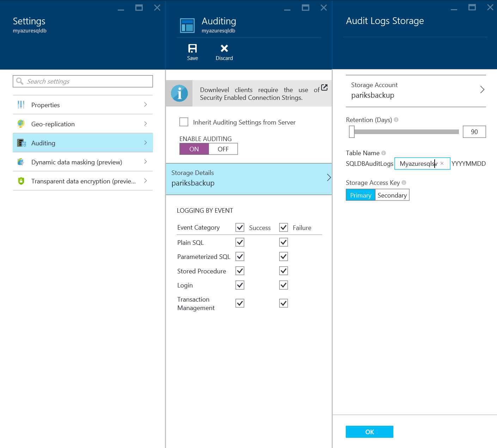Click the Dynamic data masking icon
The width and height of the screenshot is (497, 448).
coord(21,162)
